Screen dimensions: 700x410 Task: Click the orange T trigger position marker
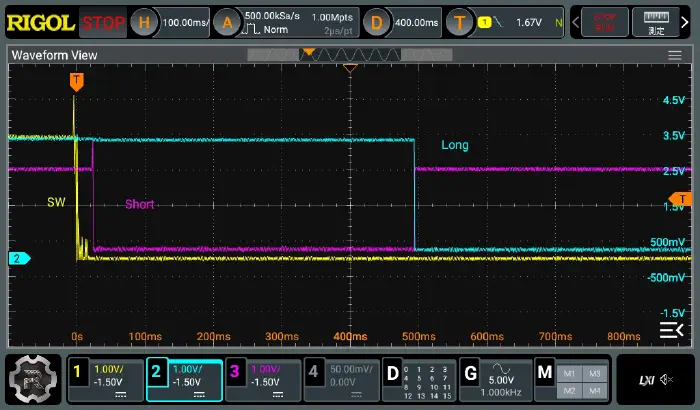click(x=77, y=80)
